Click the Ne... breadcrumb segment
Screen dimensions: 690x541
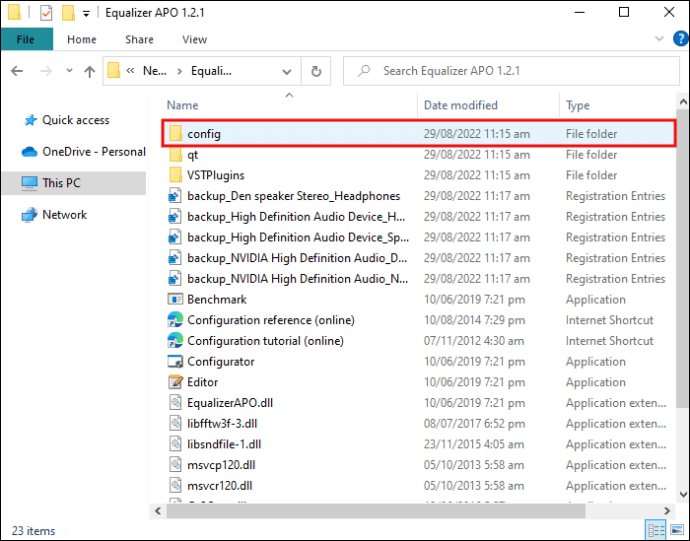point(154,71)
